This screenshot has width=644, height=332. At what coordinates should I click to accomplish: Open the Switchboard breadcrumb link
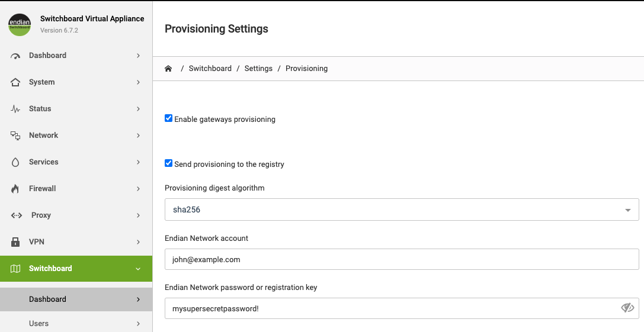click(210, 69)
